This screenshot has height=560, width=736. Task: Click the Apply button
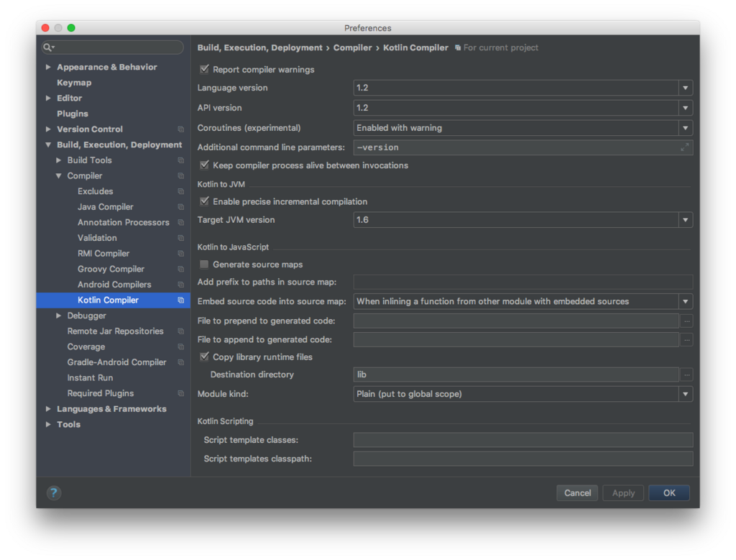coord(623,493)
